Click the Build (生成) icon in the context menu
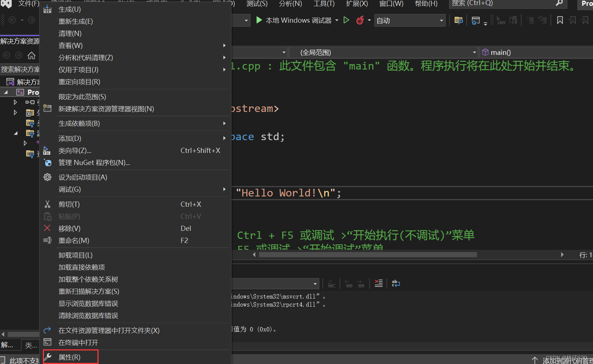The image size is (593, 364). pyautogui.click(x=48, y=9)
